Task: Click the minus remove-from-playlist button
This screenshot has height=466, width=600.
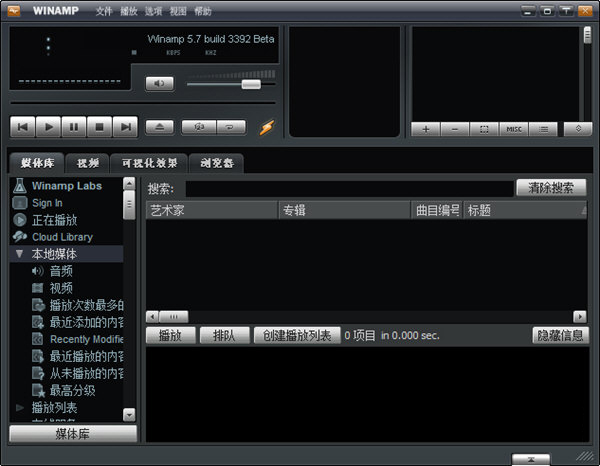Action: 454,129
